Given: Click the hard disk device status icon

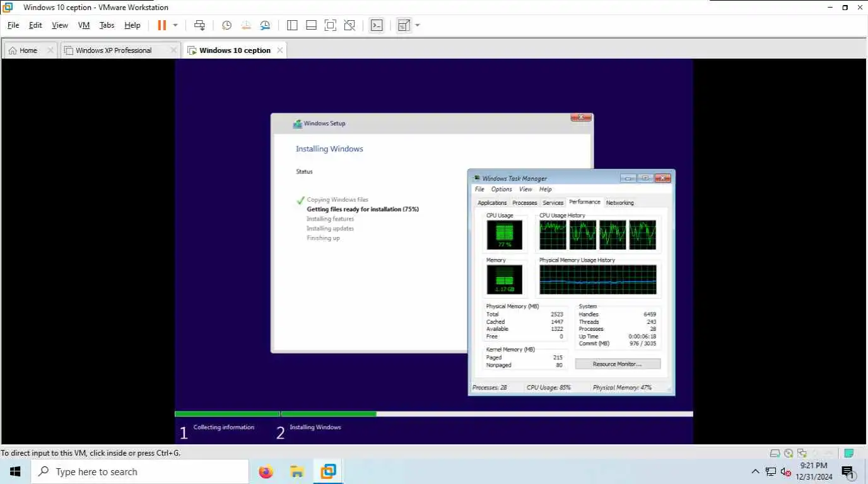Looking at the screenshot, I should click(x=775, y=453).
